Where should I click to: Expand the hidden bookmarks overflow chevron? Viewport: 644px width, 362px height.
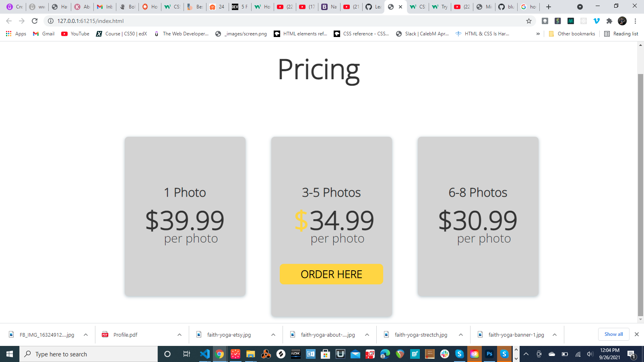point(538,34)
